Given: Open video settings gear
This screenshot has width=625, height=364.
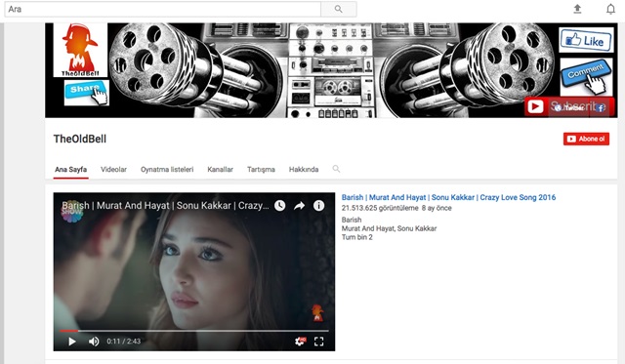Looking at the screenshot, I should [x=300, y=342].
